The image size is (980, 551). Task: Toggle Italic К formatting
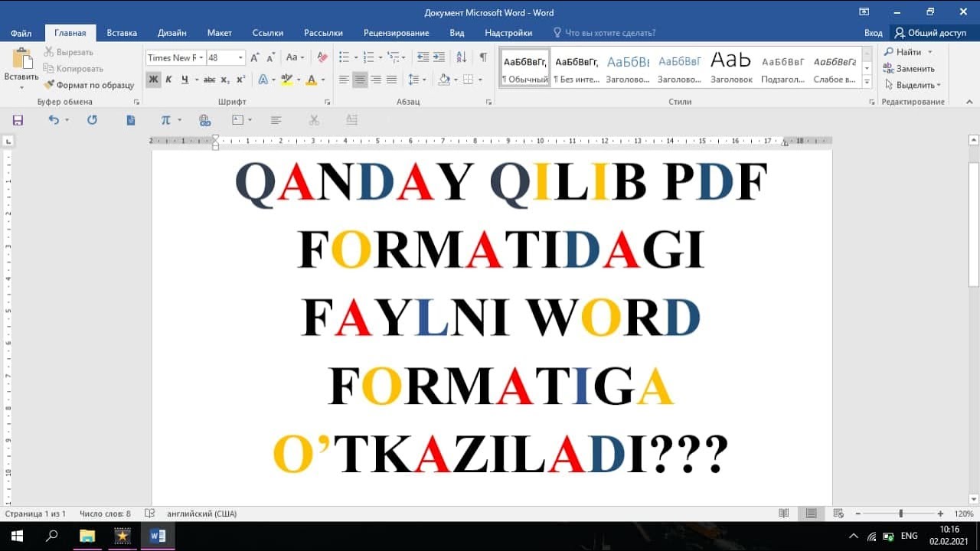pos(169,80)
